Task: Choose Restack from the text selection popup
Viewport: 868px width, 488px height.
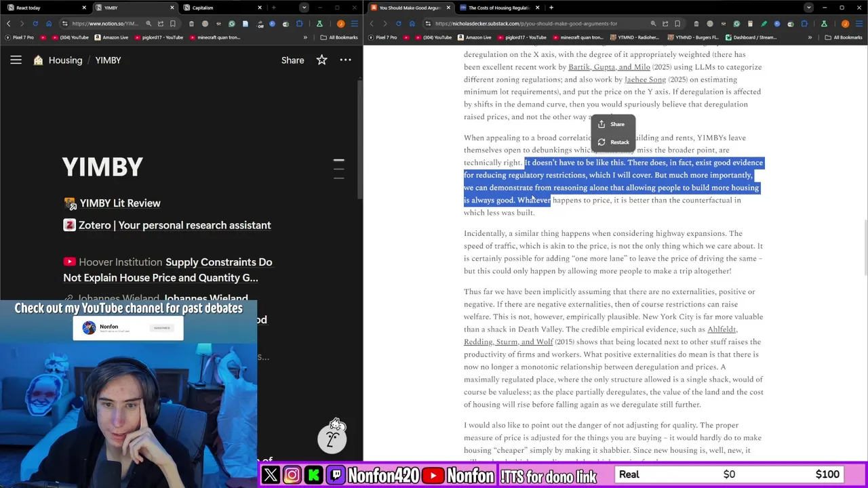Action: tap(613, 142)
